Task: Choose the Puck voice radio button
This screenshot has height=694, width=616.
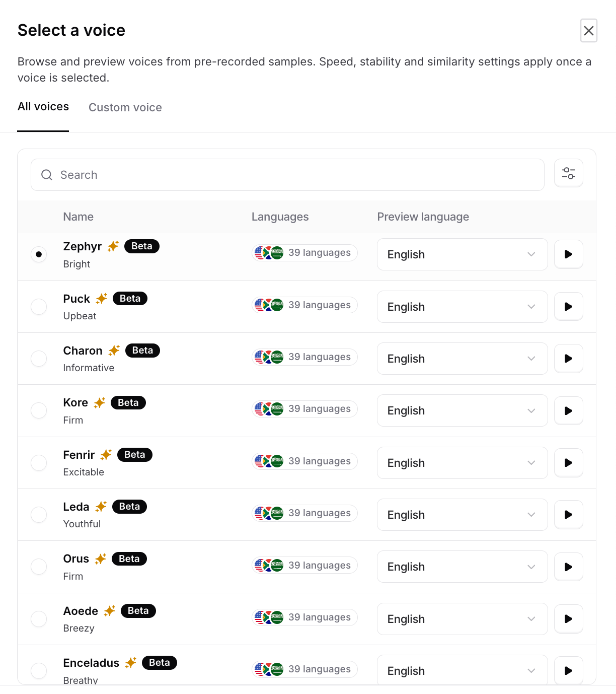Action: click(39, 306)
